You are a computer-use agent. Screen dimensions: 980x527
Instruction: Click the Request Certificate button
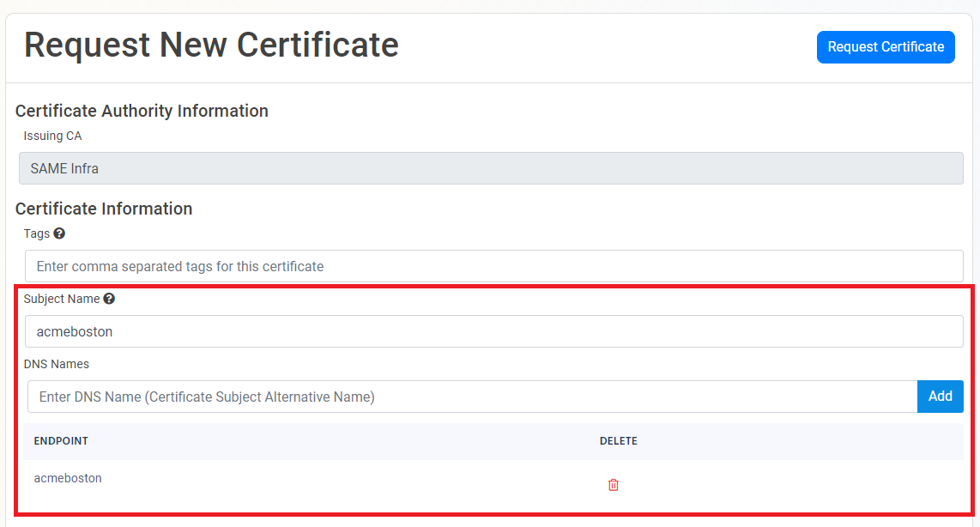886,47
